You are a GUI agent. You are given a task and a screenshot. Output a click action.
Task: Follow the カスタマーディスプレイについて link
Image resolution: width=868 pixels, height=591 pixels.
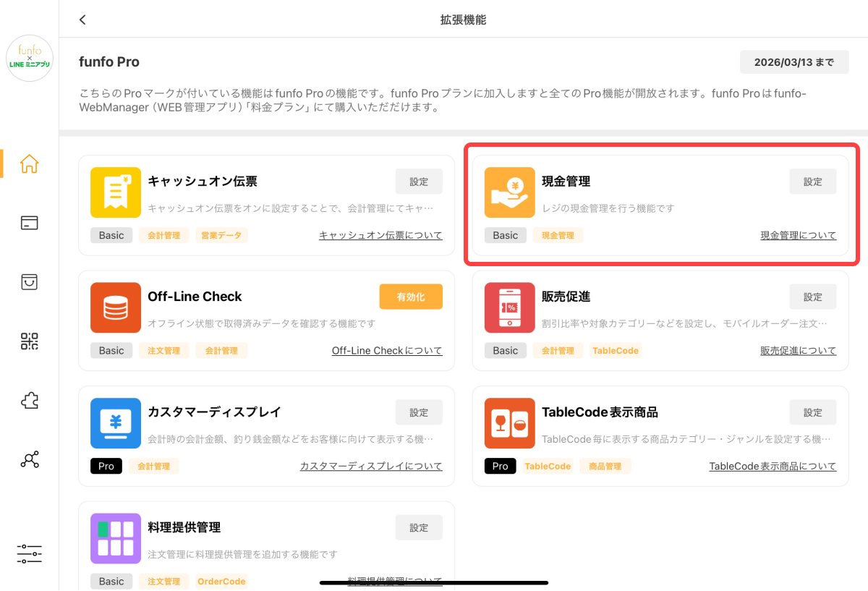coord(371,466)
